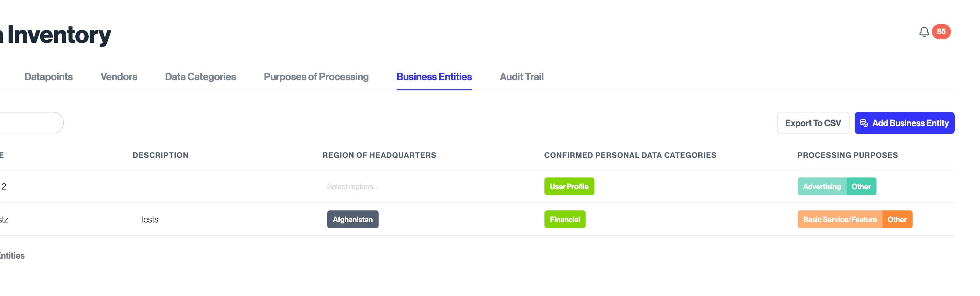The width and height of the screenshot is (980, 296).
Task: Click the tests description cell
Action: point(149,219)
